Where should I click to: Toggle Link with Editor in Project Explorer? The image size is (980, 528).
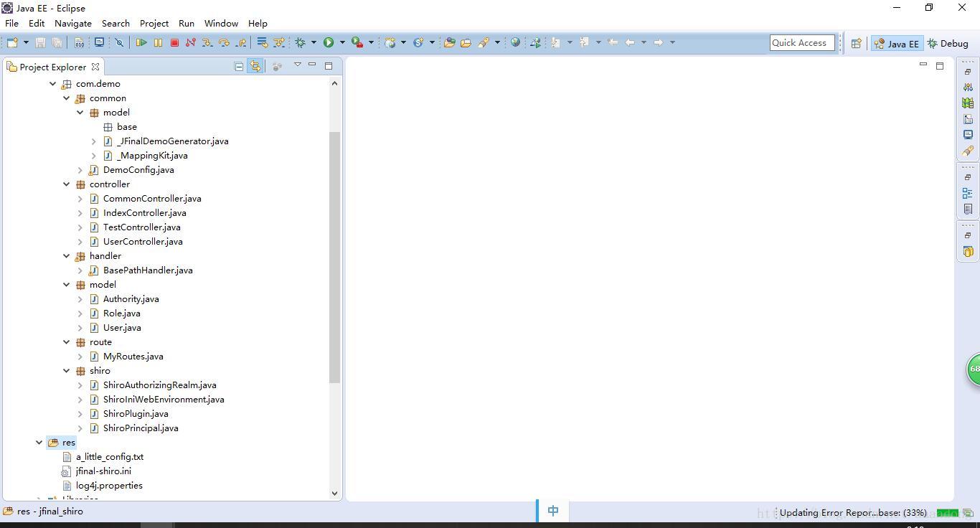tap(256, 66)
